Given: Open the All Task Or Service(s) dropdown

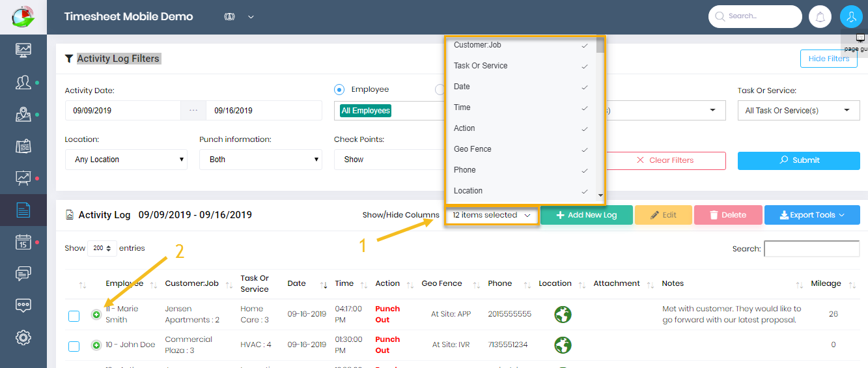Looking at the screenshot, I should pos(798,110).
